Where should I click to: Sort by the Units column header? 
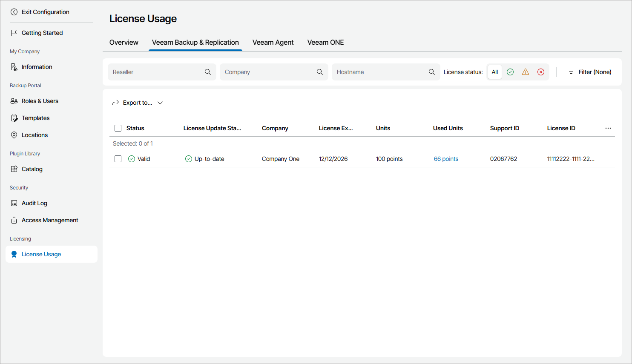pyautogui.click(x=383, y=128)
